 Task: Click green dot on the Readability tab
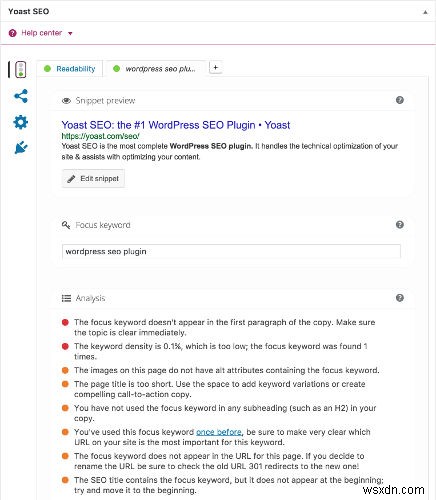(x=47, y=69)
